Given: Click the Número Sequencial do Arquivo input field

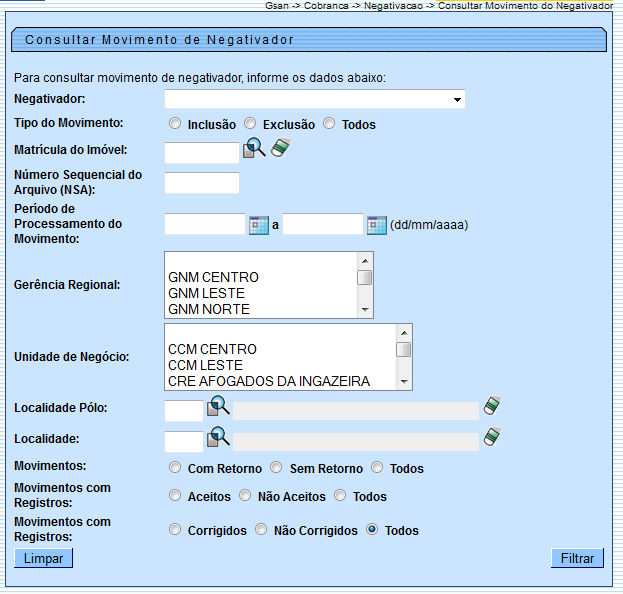Looking at the screenshot, I should point(202,183).
